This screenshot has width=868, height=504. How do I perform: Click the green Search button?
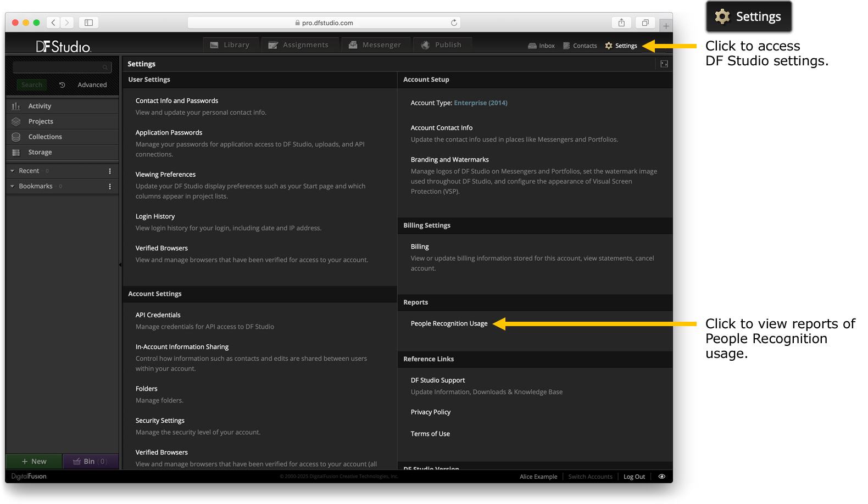click(x=32, y=85)
